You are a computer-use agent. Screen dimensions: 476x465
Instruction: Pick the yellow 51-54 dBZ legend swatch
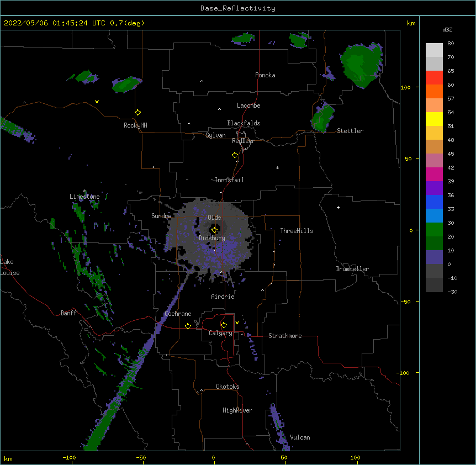coord(434,119)
